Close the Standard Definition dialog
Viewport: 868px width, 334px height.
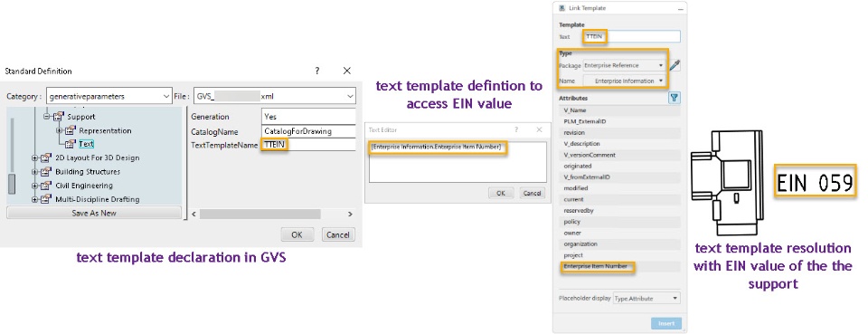pos(347,71)
